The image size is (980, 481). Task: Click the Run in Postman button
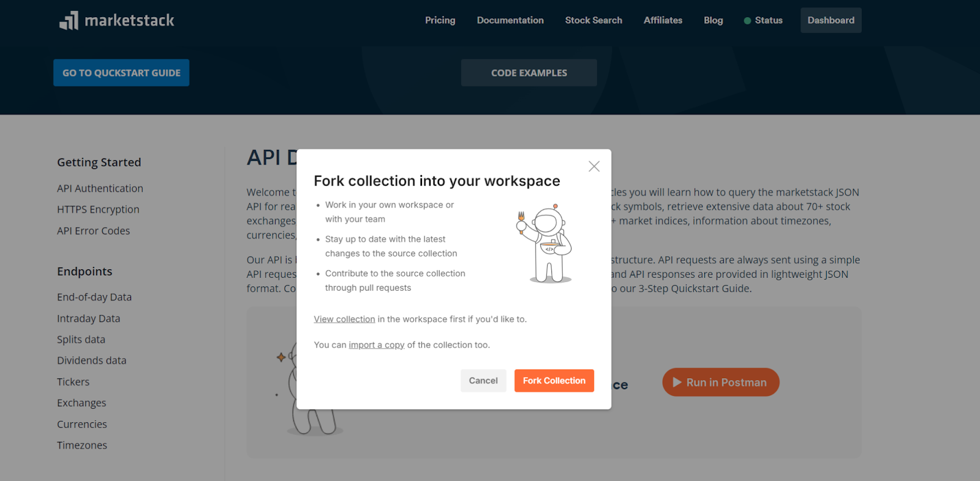(x=720, y=382)
